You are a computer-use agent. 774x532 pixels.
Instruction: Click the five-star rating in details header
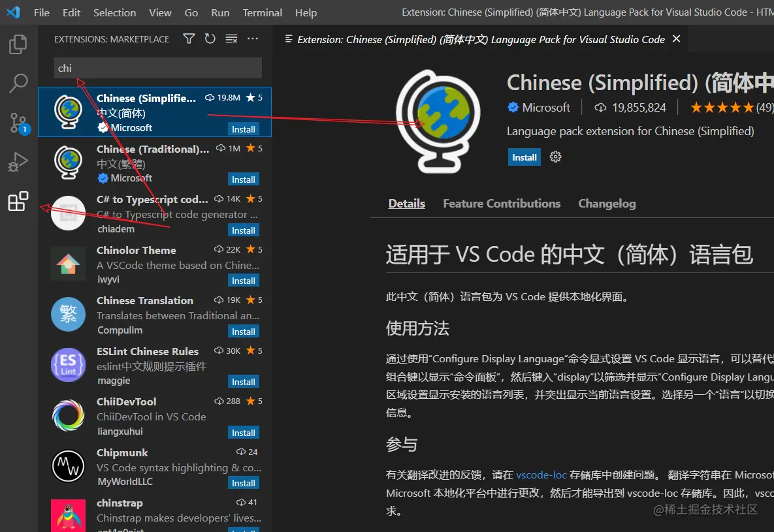(x=722, y=107)
